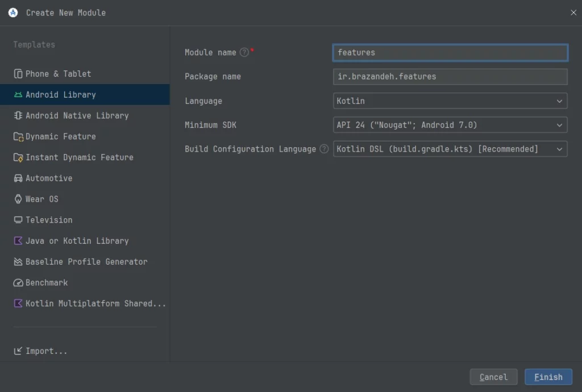This screenshot has width=582, height=392.
Task: Open the Build Configuration Language combo box
Action: pyautogui.click(x=450, y=149)
